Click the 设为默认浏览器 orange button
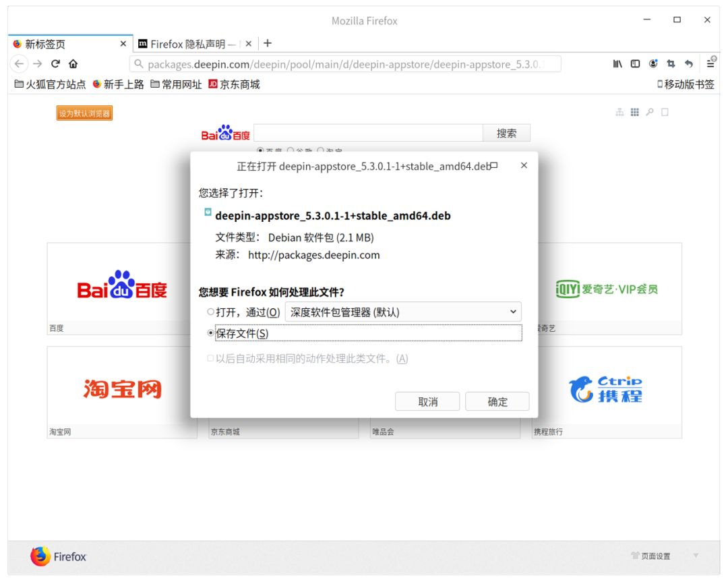 [x=83, y=113]
